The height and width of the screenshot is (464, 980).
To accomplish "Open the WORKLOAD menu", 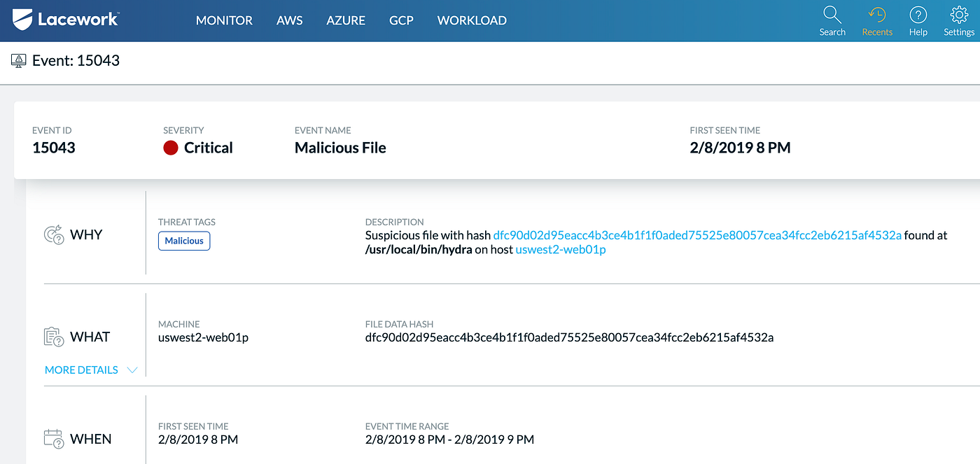I will (x=472, y=20).
